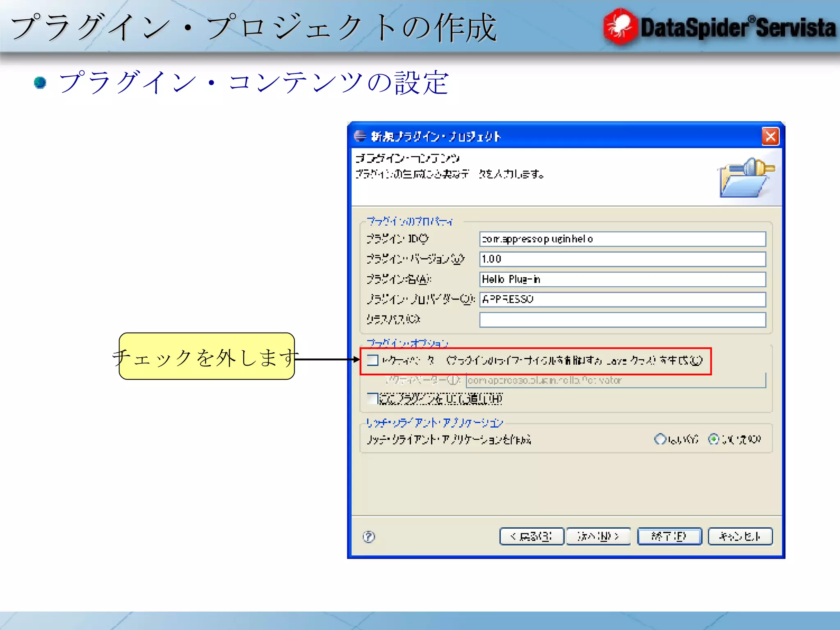This screenshot has width=840, height=630.
Task: Click the plug-in ID text field
Action: 622,239
